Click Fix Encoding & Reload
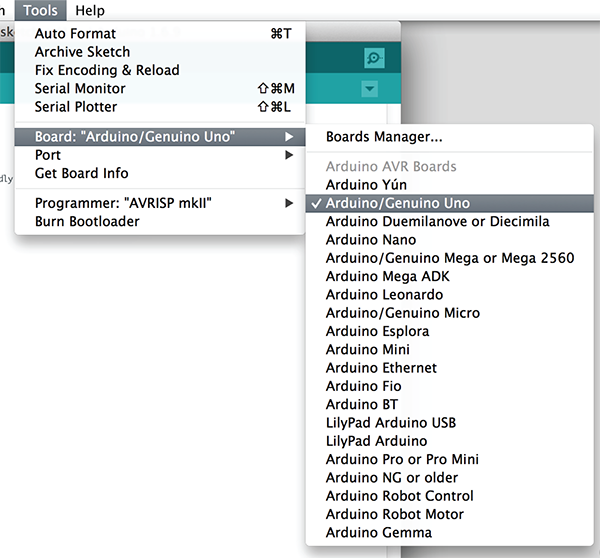Screen dimensions: 600x558 160,70
